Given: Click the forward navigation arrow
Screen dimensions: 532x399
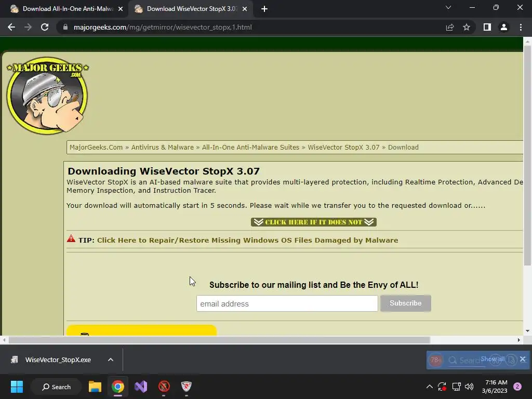Looking at the screenshot, I should [28, 27].
